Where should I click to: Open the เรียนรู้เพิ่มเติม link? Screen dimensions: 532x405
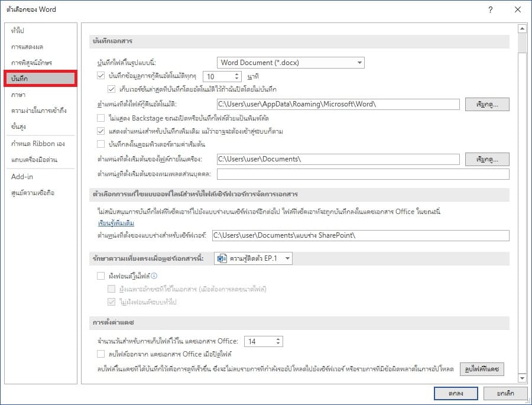pyautogui.click(x=116, y=223)
